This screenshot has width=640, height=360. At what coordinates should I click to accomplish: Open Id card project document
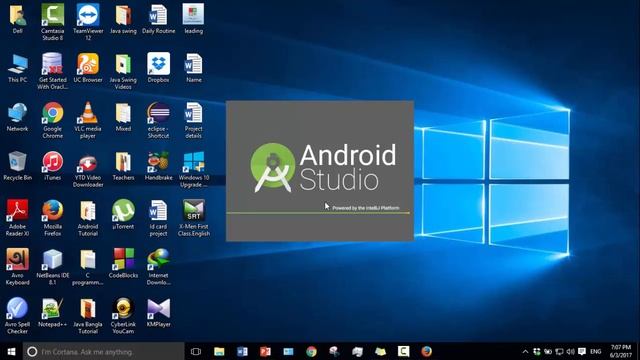coord(158,211)
